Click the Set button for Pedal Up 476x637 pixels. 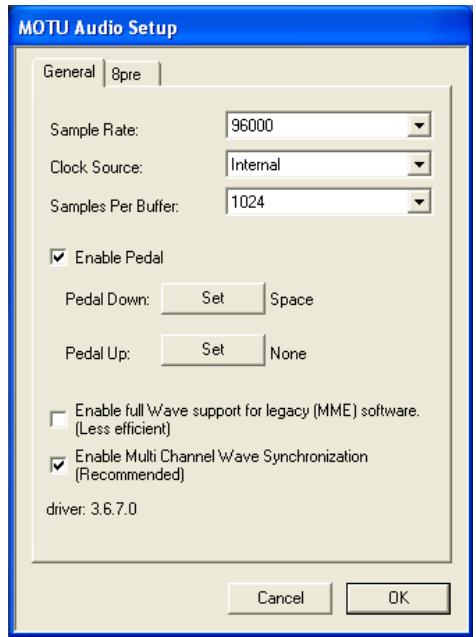213,350
